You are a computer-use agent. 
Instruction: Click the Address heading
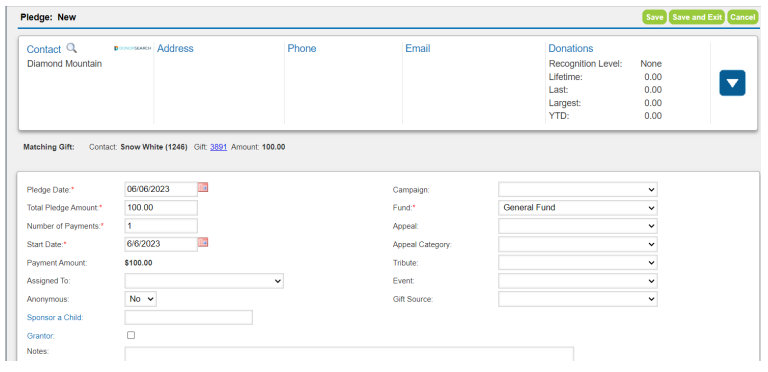coord(175,48)
